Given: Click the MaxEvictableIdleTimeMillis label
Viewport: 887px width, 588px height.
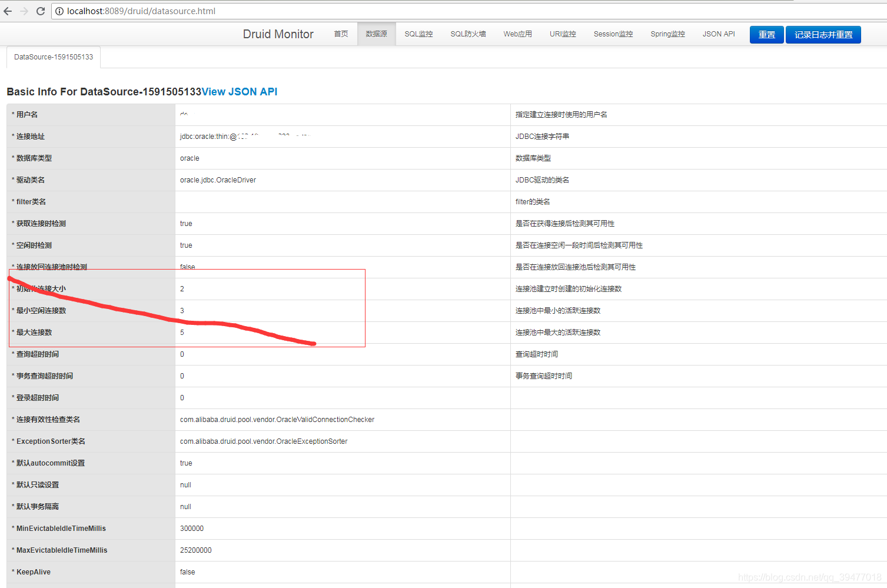Looking at the screenshot, I should (62, 550).
